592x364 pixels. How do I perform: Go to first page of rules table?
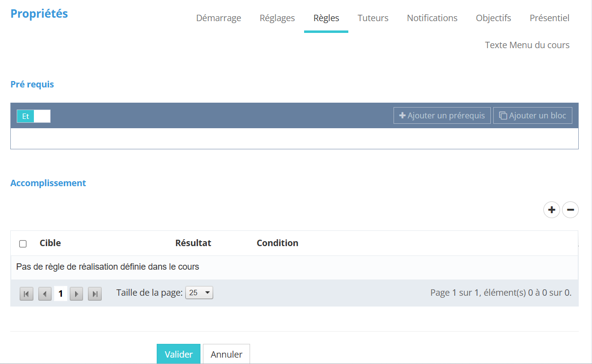[x=26, y=294]
